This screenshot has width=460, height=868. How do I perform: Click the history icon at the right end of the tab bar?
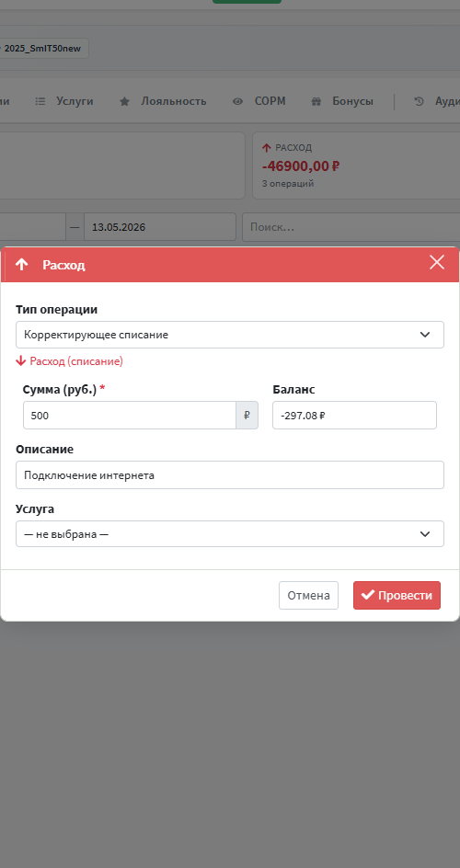pyautogui.click(x=419, y=101)
